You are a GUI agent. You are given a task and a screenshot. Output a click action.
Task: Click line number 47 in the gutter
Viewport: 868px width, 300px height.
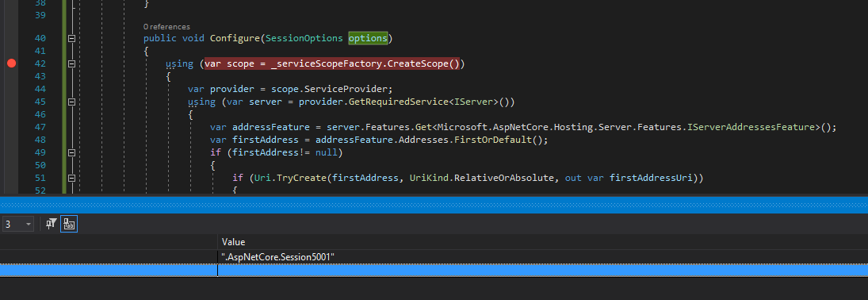[40, 128]
